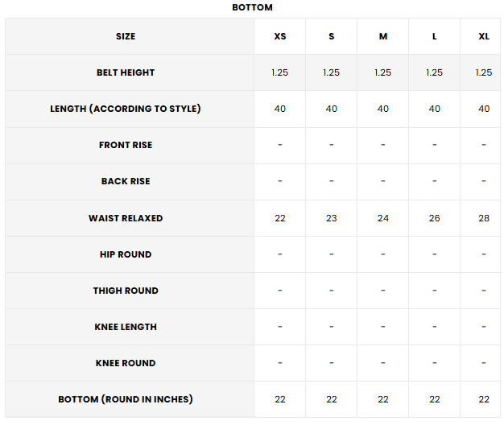504x425 pixels.
Task: Click the BACK RISE row label
Action: [126, 181]
